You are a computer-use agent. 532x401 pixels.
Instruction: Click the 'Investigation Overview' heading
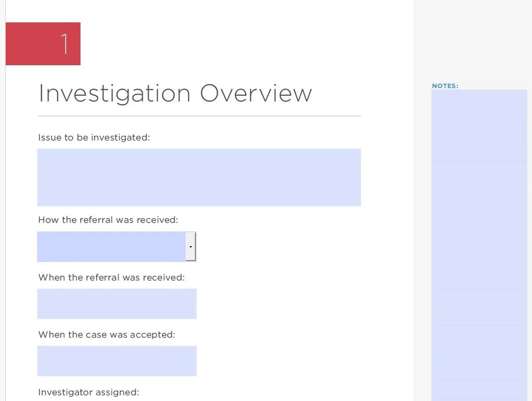(x=175, y=94)
